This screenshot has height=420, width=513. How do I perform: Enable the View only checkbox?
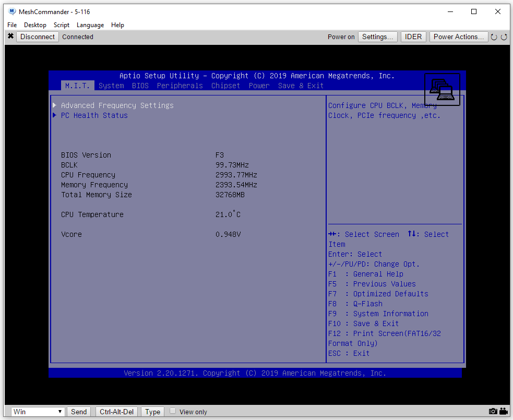click(173, 411)
